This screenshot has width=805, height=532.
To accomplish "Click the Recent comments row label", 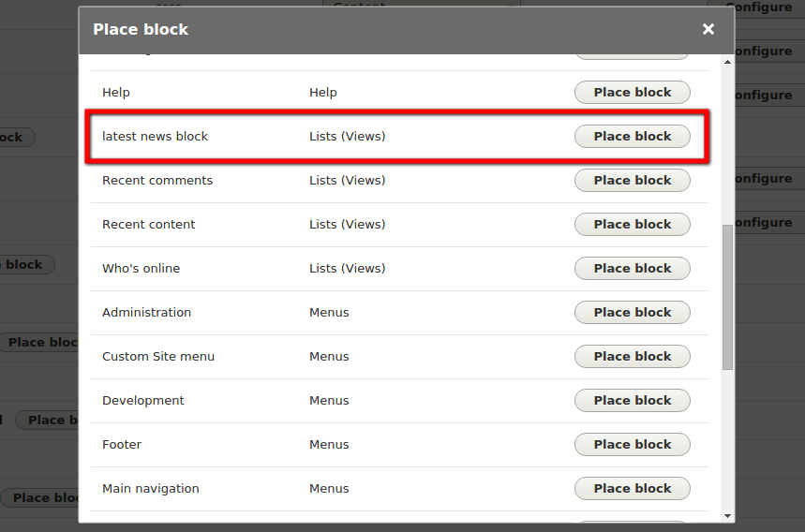I will (157, 181).
